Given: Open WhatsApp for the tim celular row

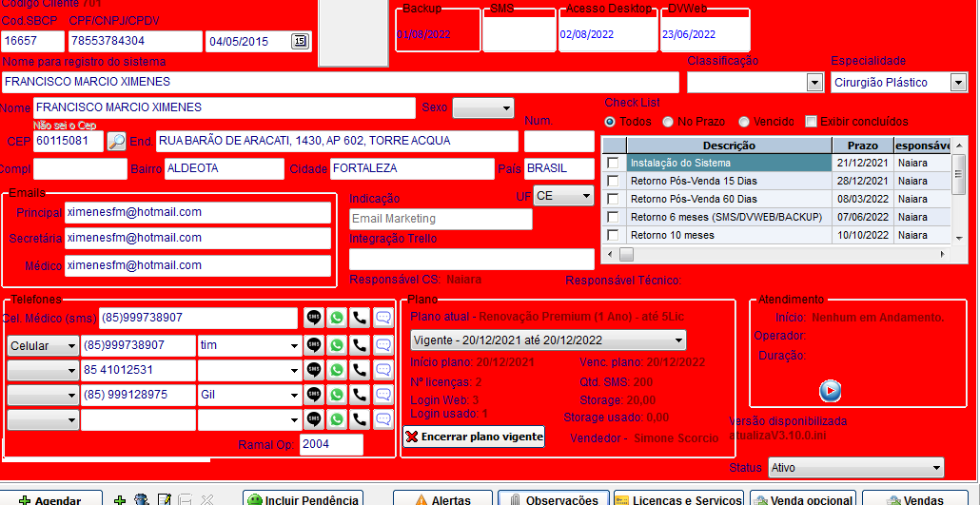Looking at the screenshot, I should coord(336,345).
